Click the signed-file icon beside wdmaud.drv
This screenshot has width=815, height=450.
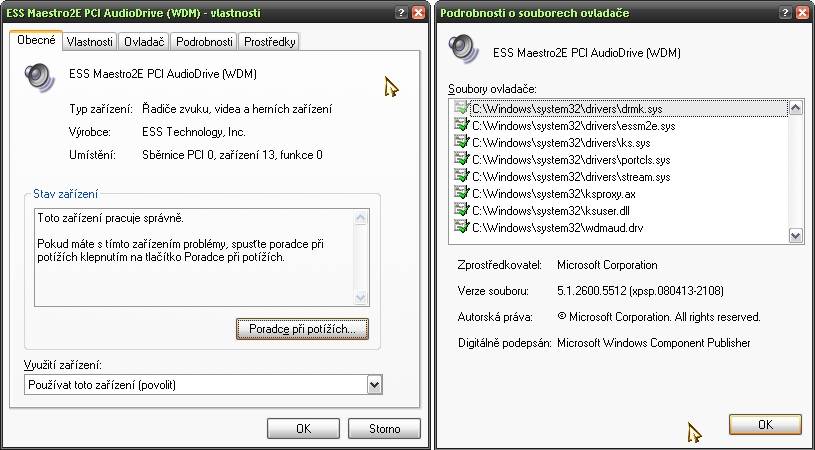point(461,227)
